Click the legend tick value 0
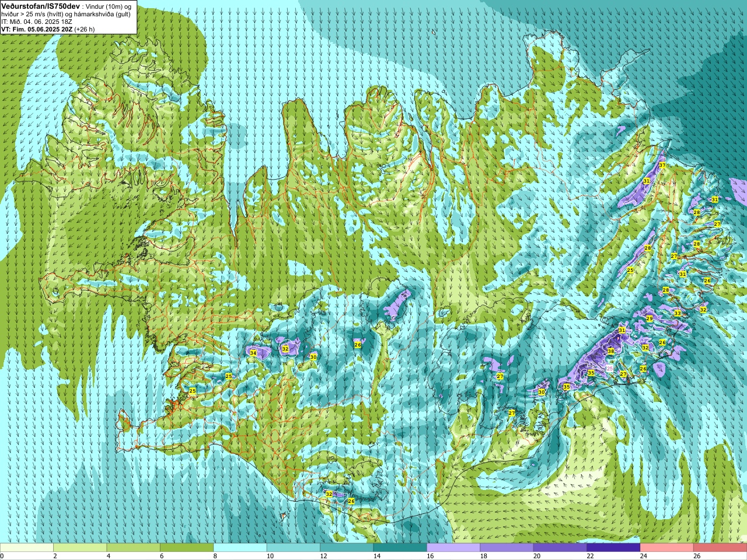This screenshot has height=560, width=747. [2, 556]
